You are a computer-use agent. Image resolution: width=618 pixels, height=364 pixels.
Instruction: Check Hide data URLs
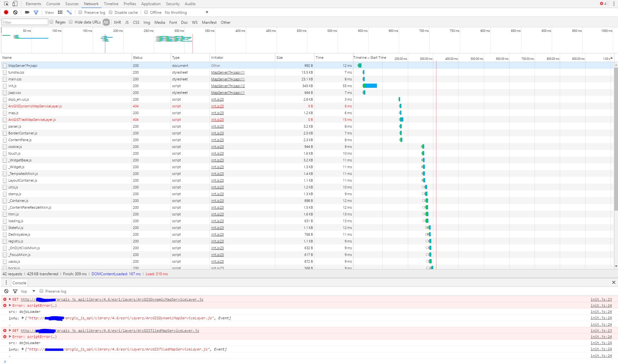[71, 22]
